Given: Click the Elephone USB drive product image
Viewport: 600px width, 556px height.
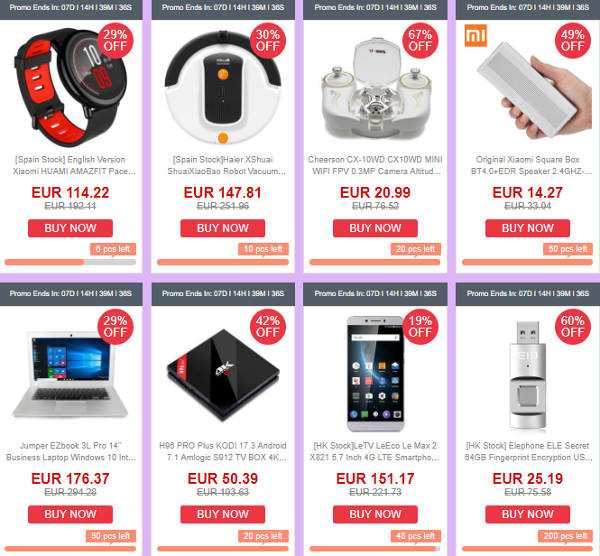Looking at the screenshot, I should 528,375.
